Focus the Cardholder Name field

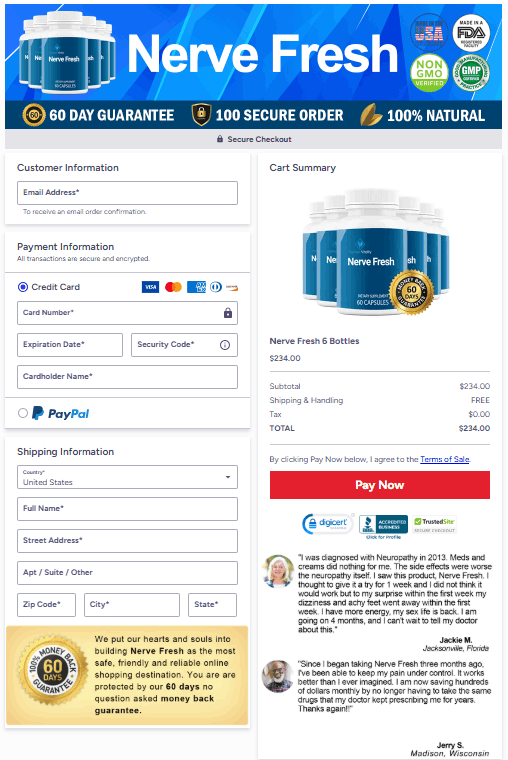[127, 377]
